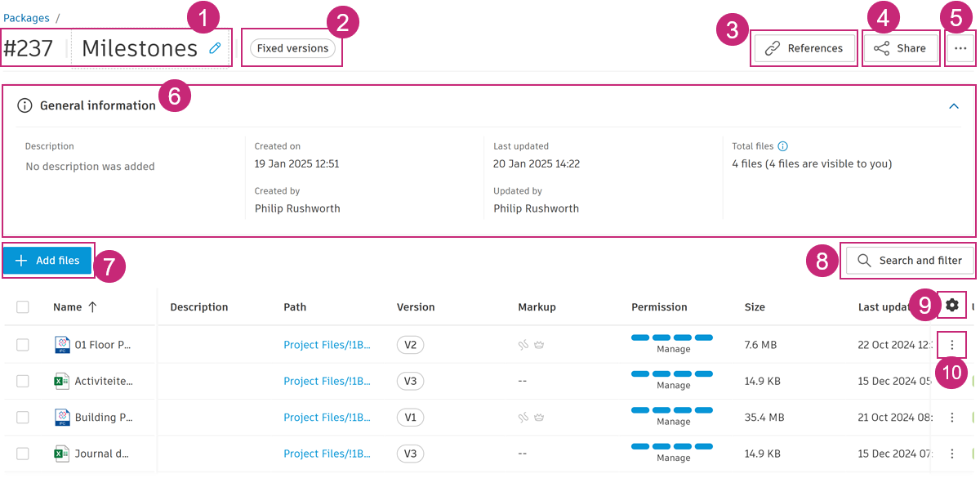The image size is (980, 483).
Task: Click the permission level bar for 01 Floor P...
Action: coord(672,338)
